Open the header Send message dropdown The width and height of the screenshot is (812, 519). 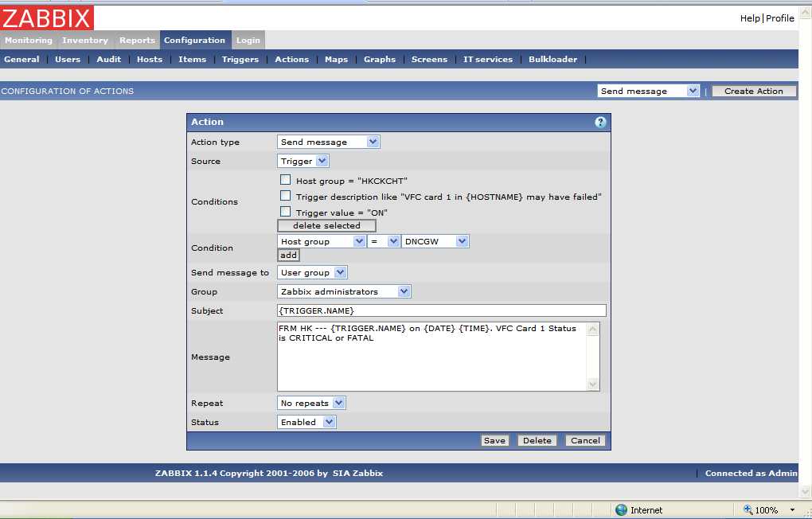648,92
